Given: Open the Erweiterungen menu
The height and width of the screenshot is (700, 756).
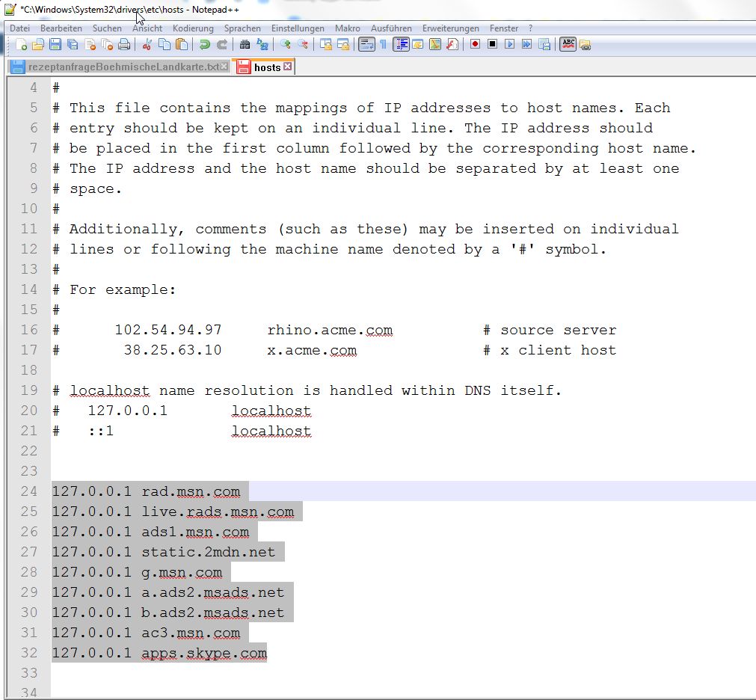Looking at the screenshot, I should pyautogui.click(x=451, y=28).
